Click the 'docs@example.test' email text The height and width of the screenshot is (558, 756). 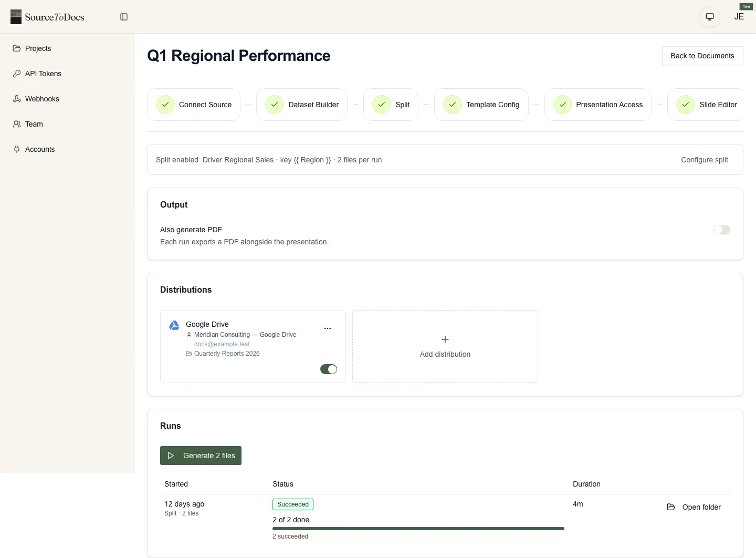[222, 344]
